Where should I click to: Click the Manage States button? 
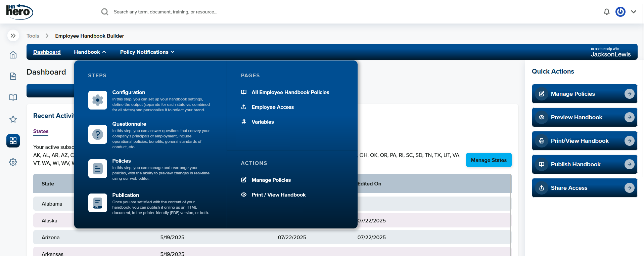click(489, 160)
